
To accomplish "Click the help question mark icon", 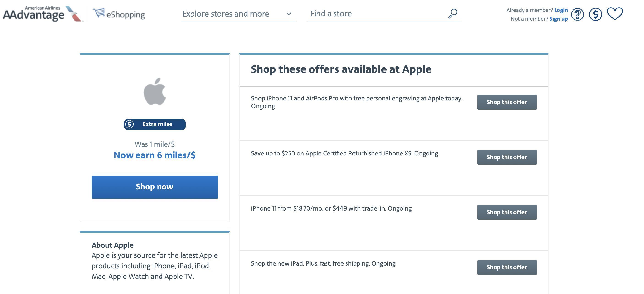I will click(x=577, y=14).
